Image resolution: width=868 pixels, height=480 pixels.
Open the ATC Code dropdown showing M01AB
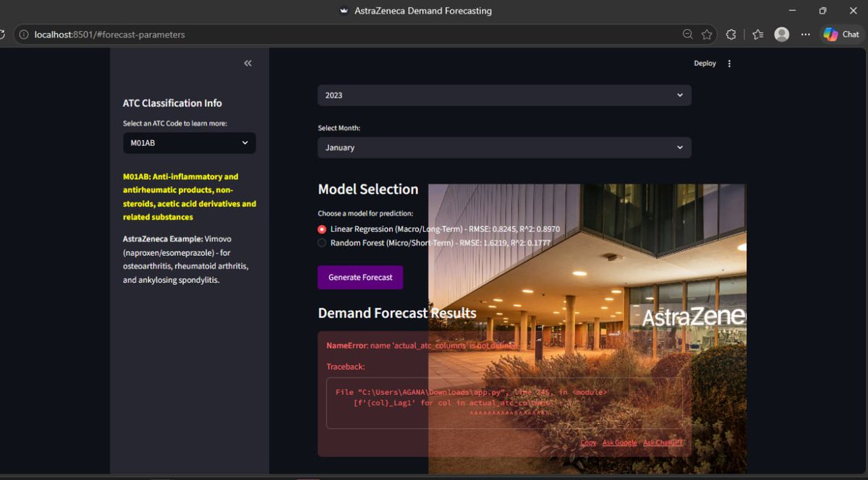[x=189, y=143]
